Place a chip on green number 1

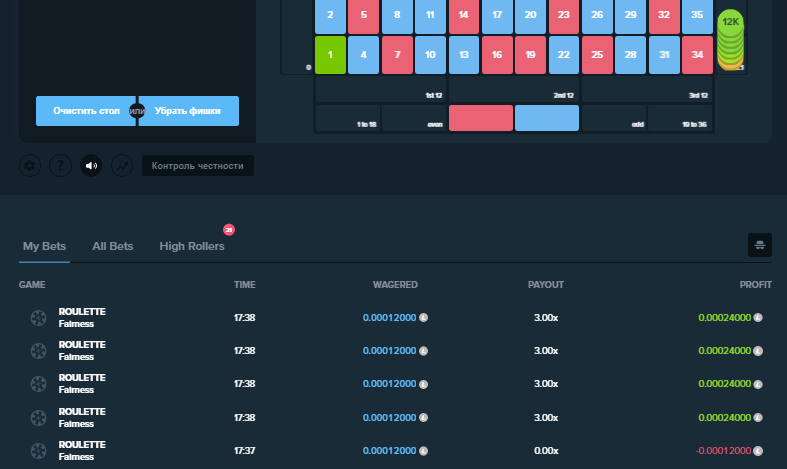[330, 55]
